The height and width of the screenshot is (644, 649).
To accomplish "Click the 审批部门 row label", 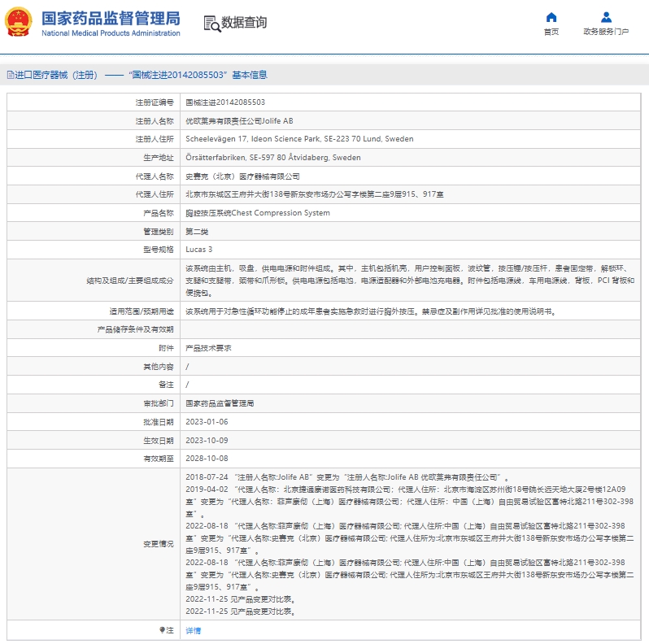I will click(159, 403).
